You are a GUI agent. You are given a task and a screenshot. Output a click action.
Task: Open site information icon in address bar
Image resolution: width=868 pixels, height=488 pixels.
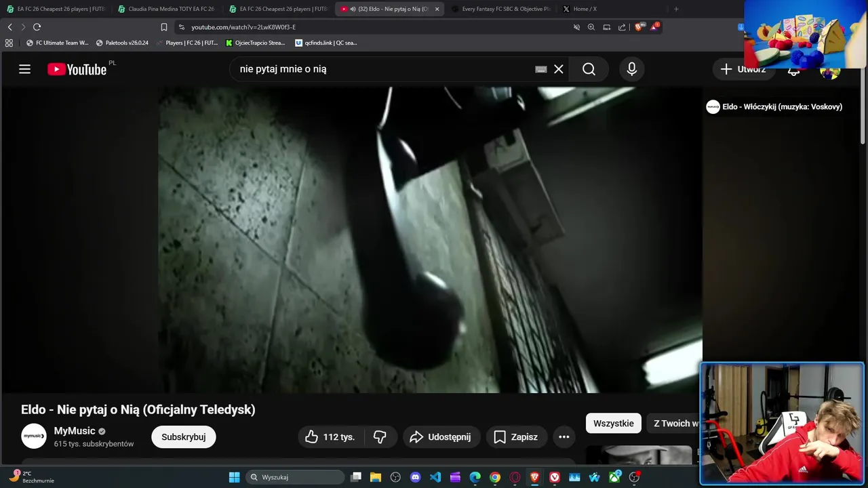coord(181,27)
